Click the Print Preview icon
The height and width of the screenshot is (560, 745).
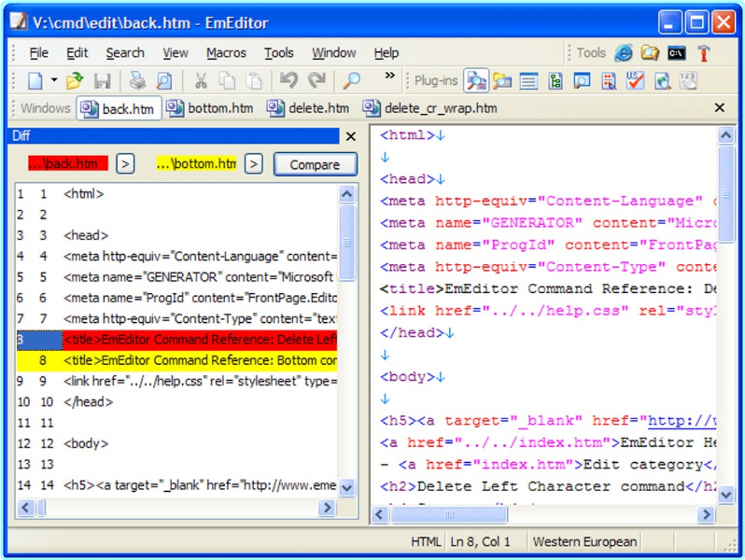[164, 81]
